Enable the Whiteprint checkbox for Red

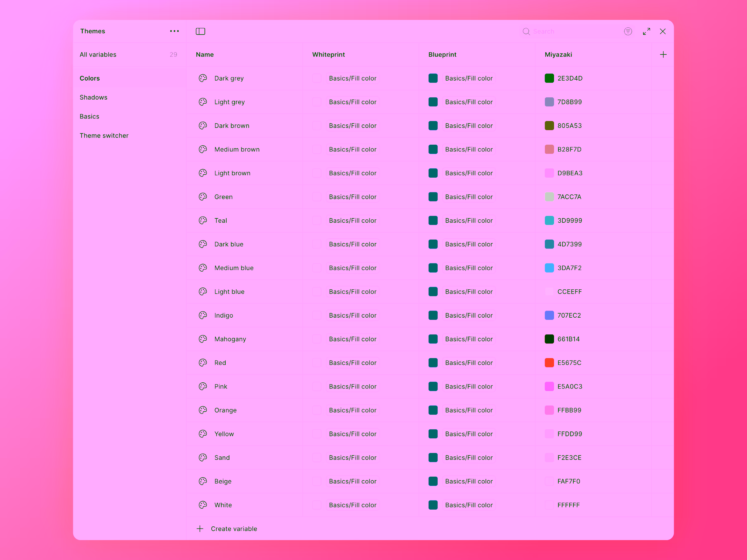pos(317,362)
